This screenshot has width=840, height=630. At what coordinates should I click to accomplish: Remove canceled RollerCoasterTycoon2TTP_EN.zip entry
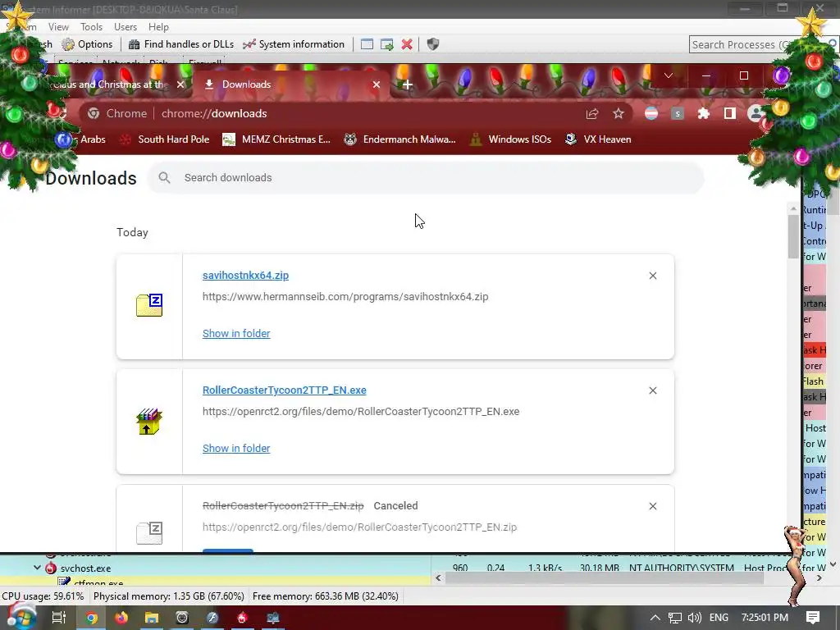tap(652, 506)
